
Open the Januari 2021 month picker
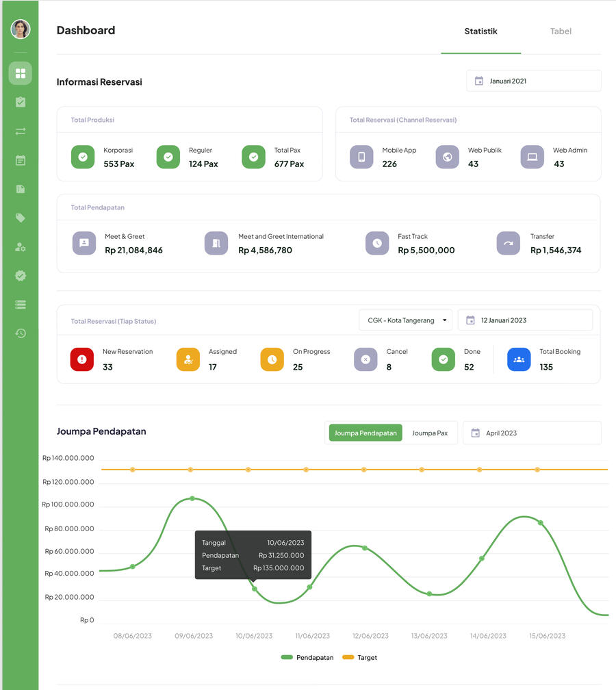[x=533, y=81]
